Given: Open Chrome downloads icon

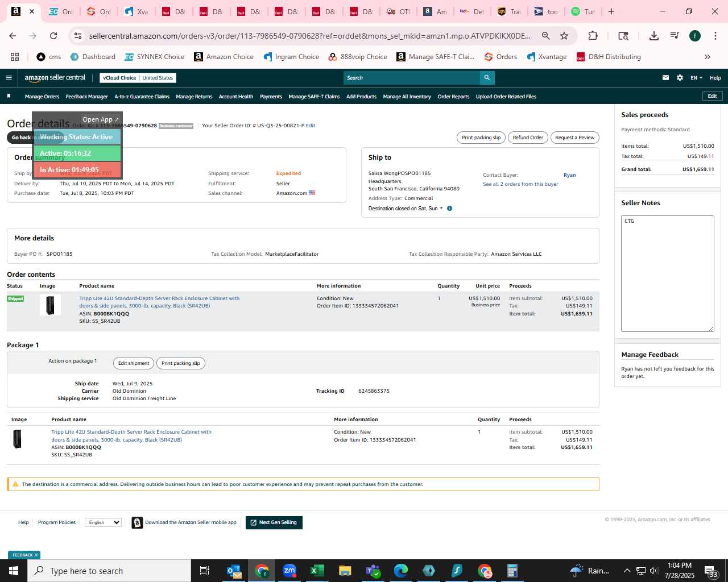Looking at the screenshot, I should click(x=653, y=36).
